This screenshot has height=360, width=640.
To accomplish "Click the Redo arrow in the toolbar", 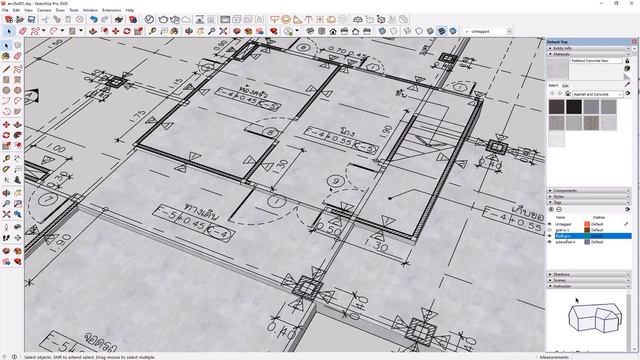I will coord(104,19).
